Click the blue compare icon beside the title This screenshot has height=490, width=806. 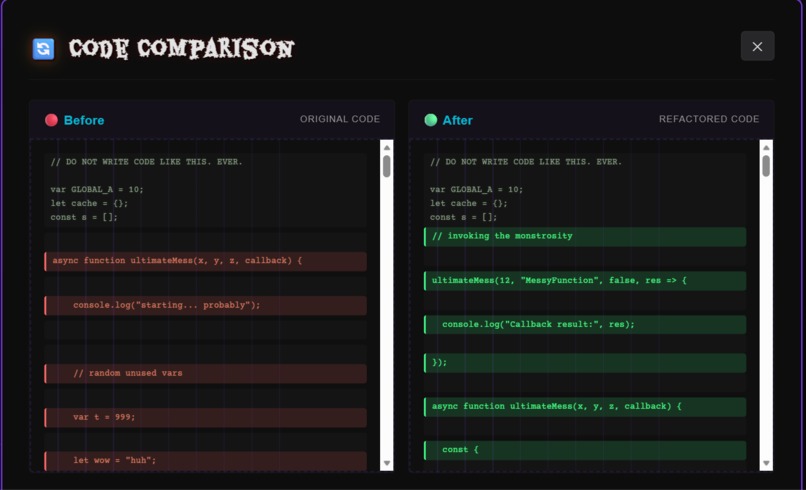click(x=43, y=49)
